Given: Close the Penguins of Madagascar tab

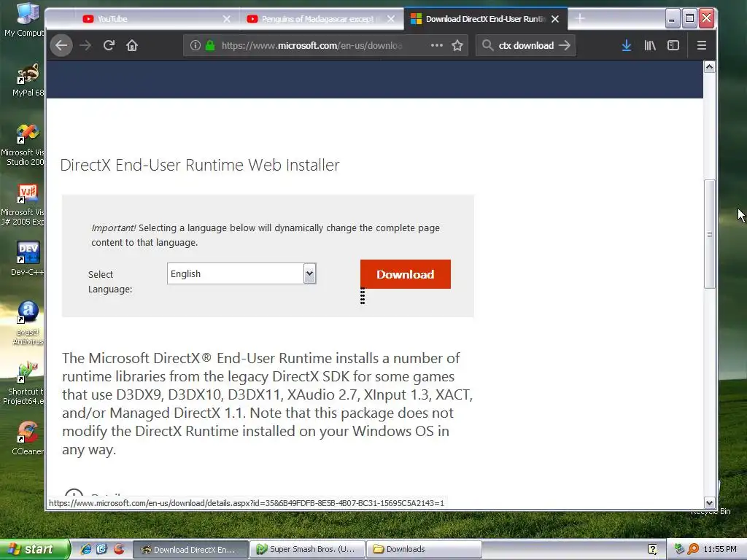Looking at the screenshot, I should tap(391, 19).
